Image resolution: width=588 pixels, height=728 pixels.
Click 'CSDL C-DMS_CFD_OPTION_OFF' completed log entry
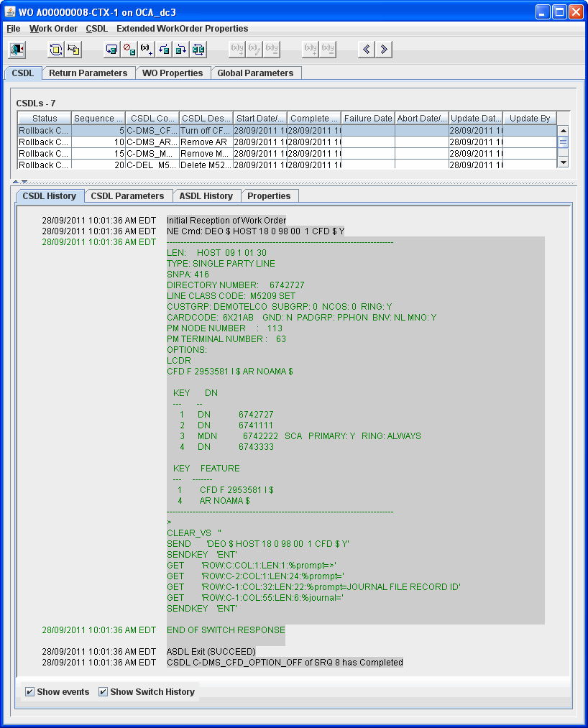click(285, 663)
